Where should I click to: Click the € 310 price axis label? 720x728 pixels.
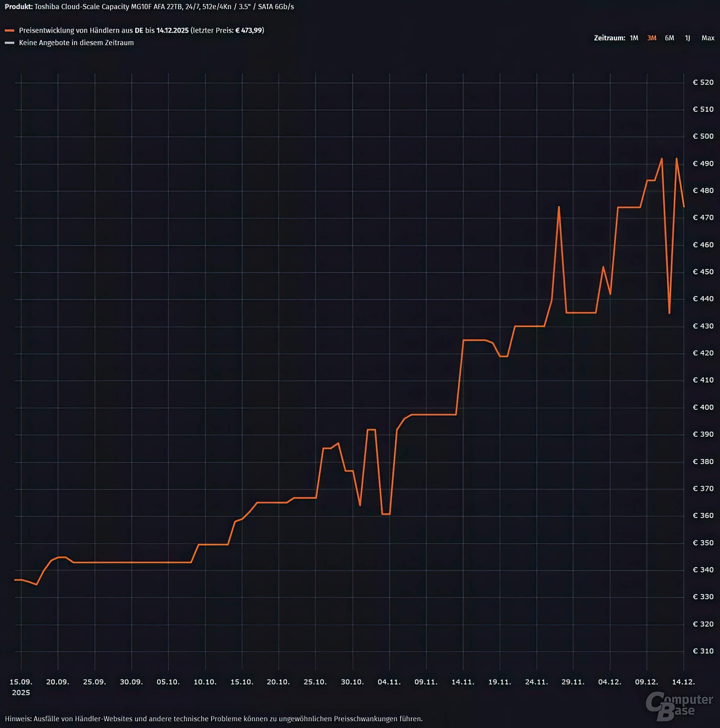coord(703,651)
